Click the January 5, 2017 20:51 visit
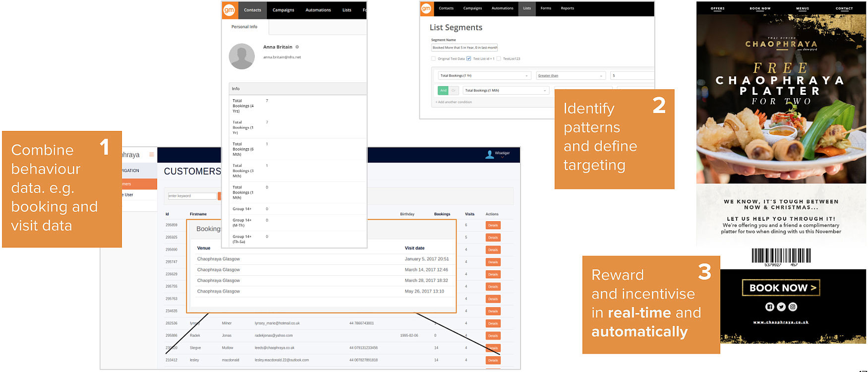This screenshot has width=868, height=372. (427, 259)
